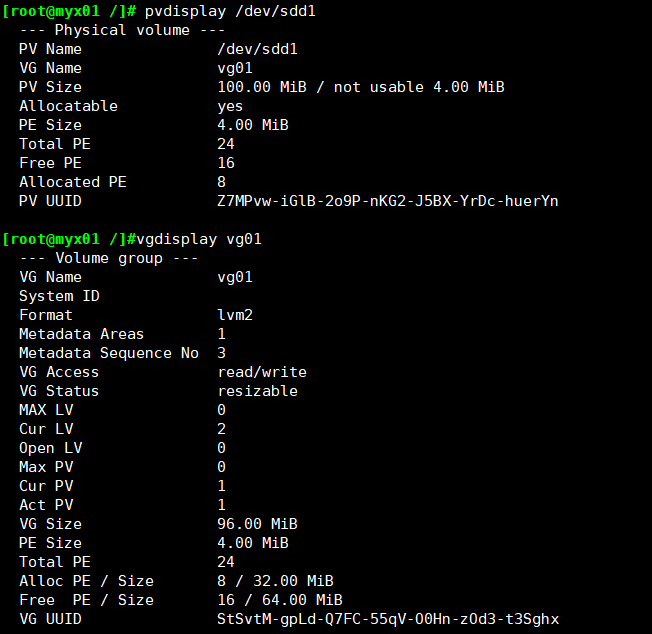Select the Allocated PE value 8
The width and height of the screenshot is (652, 634).
pyautogui.click(x=221, y=182)
